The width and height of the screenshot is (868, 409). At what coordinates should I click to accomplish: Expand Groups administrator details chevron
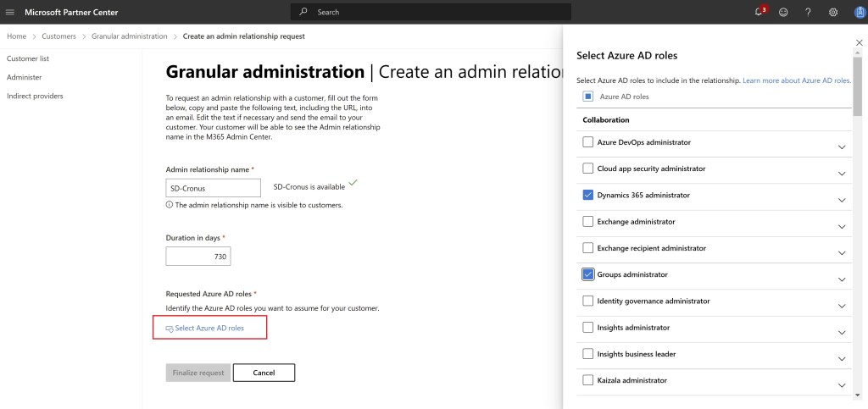(841, 279)
